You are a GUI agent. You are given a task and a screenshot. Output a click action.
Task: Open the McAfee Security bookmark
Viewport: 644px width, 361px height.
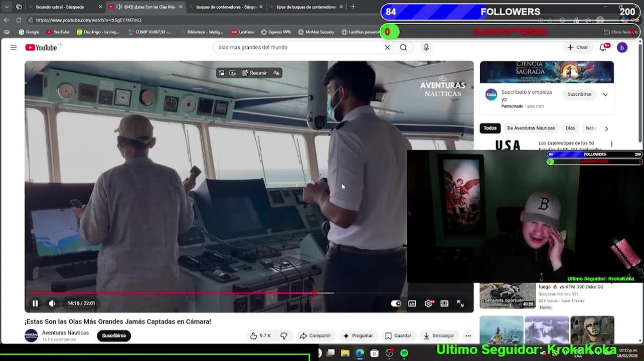316,32
